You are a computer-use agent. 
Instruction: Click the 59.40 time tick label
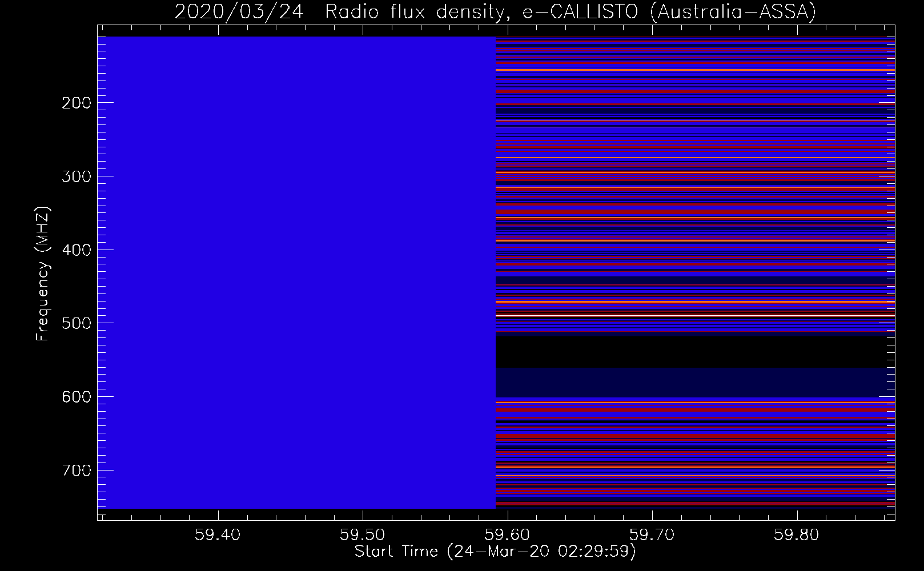pos(218,535)
